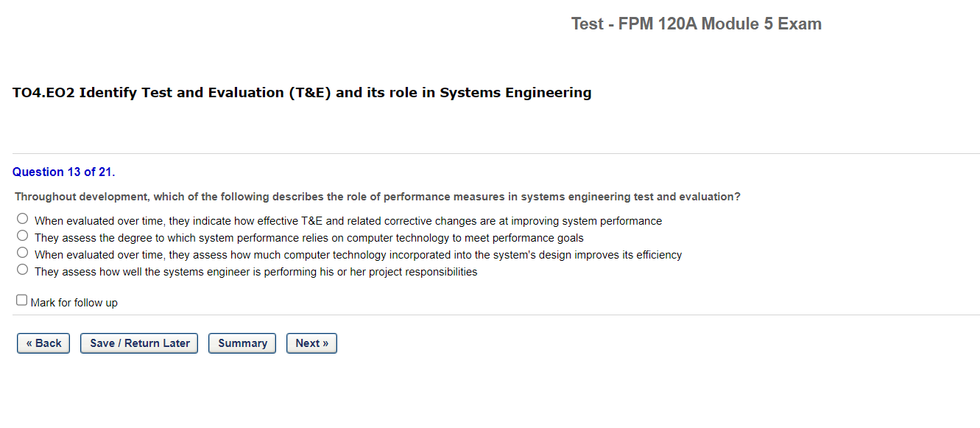Toggle the follow-up flag for this question
This screenshot has height=428, width=980.
21,299
